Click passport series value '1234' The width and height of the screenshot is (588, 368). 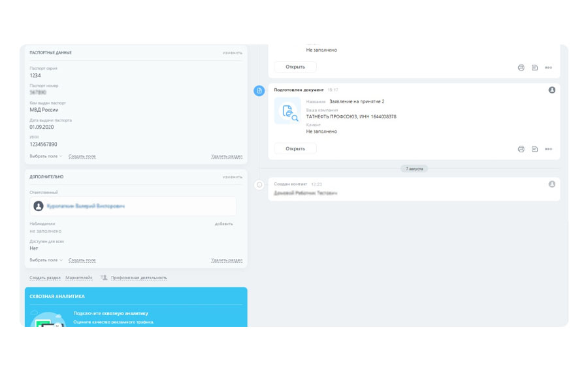point(35,75)
